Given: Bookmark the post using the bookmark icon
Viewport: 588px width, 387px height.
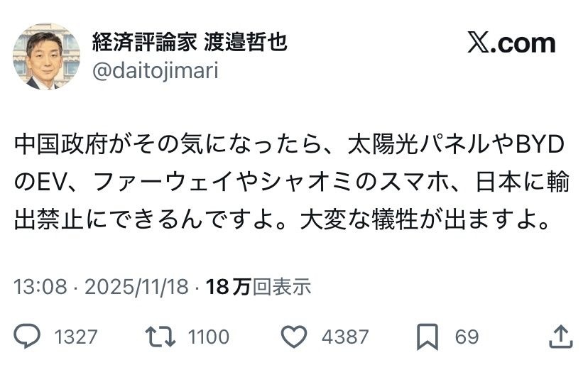Looking at the screenshot, I should click(x=427, y=337).
